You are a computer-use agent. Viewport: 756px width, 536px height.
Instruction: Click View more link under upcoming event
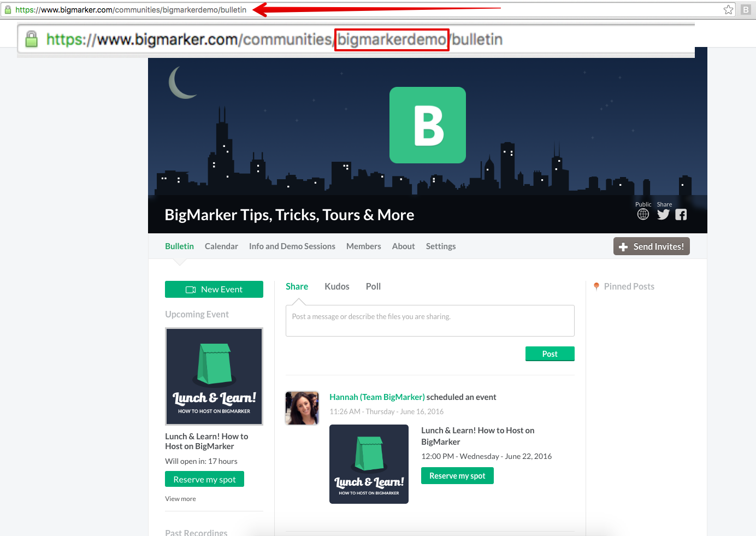pyautogui.click(x=180, y=499)
